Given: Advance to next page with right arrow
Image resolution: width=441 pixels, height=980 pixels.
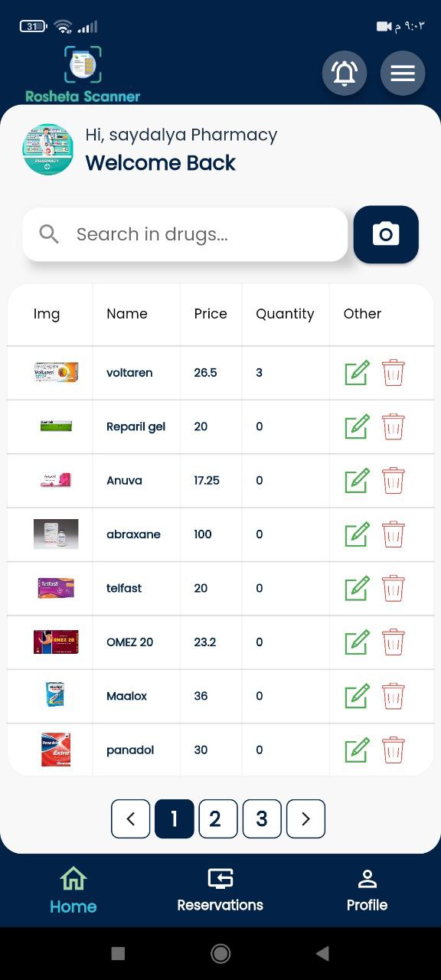Looking at the screenshot, I should [x=305, y=818].
